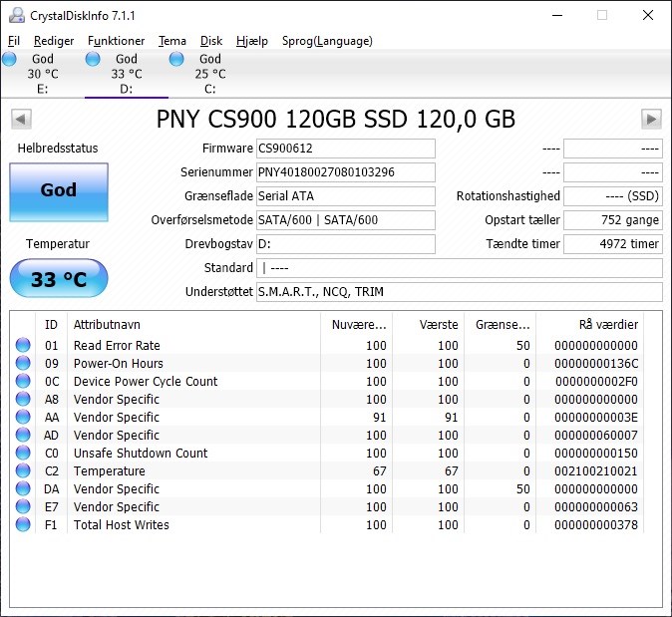Click status orb for Device Power Cycle Count
The image size is (672, 617).
coord(23,381)
